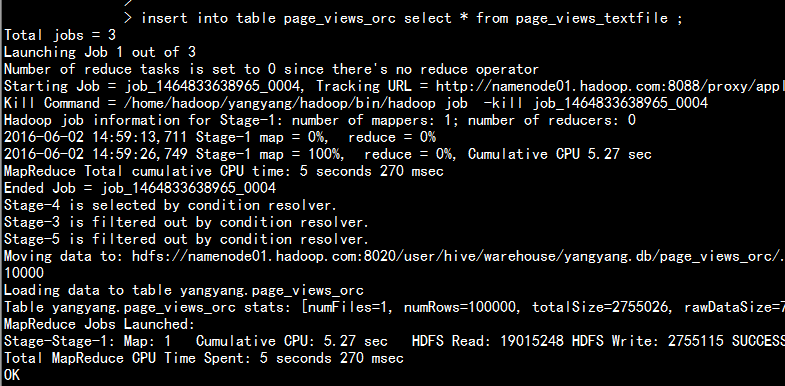Click the 'insert into table page_views_orc' command line
This screenshot has height=386, width=785.
point(403,19)
